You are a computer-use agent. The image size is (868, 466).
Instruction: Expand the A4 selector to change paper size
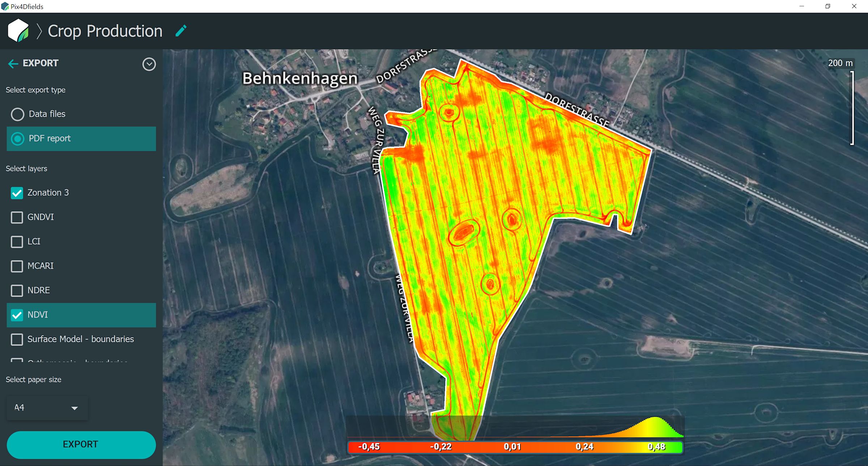(74, 408)
